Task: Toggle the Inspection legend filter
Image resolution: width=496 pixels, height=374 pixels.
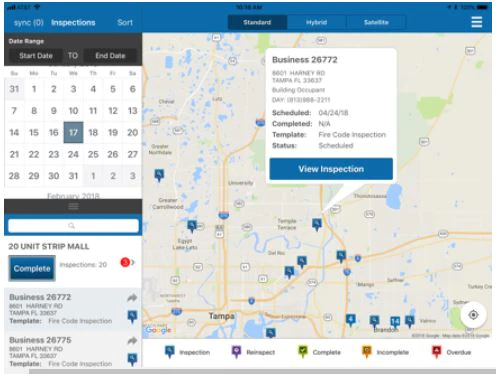Action: (188, 352)
